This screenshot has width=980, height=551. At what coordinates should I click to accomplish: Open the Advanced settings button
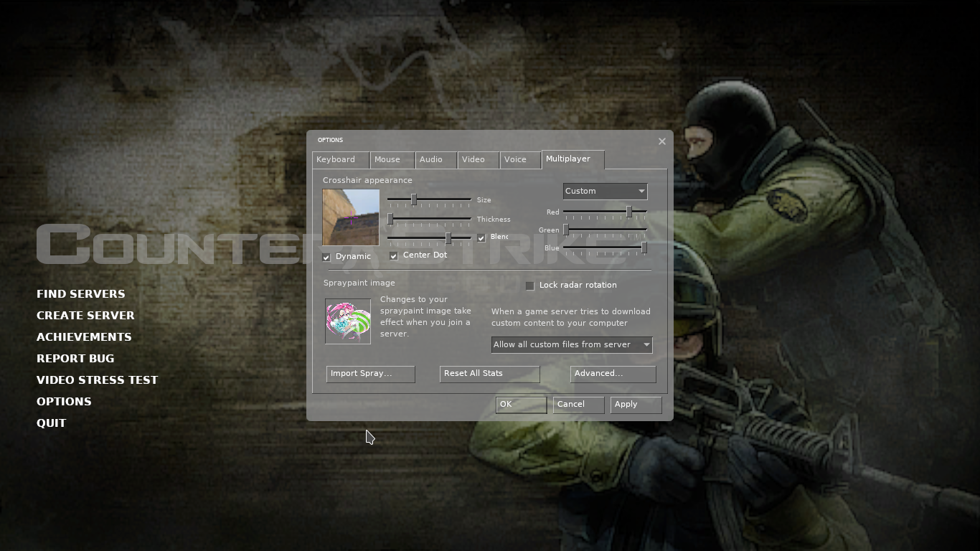coord(613,374)
